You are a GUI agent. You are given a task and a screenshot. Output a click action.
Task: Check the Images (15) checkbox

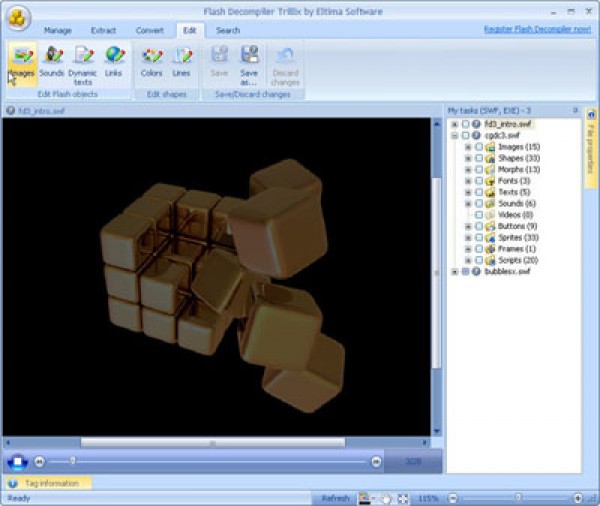[x=479, y=147]
